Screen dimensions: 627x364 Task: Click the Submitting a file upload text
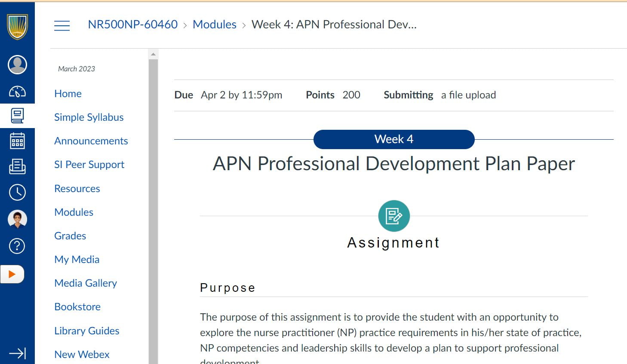[x=440, y=95]
